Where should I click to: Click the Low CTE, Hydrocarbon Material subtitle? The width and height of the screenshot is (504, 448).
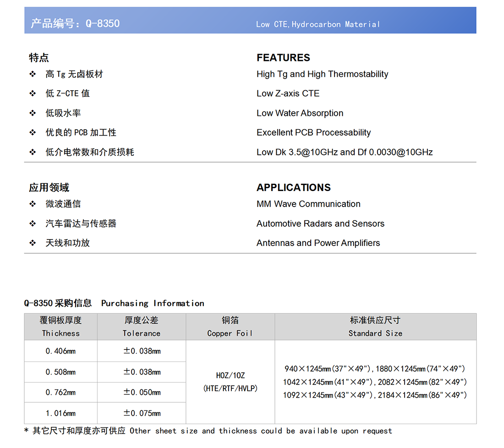(x=318, y=24)
